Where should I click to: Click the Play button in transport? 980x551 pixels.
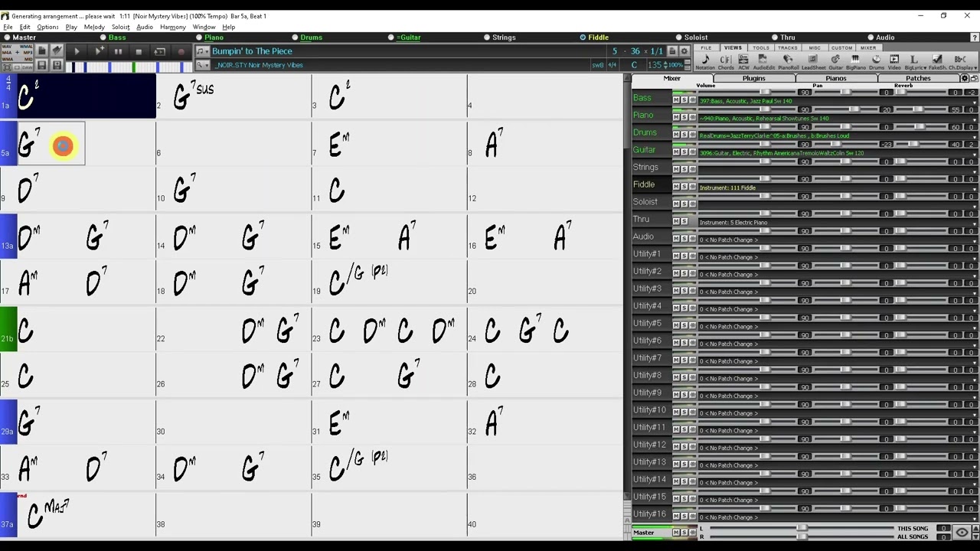77,51
